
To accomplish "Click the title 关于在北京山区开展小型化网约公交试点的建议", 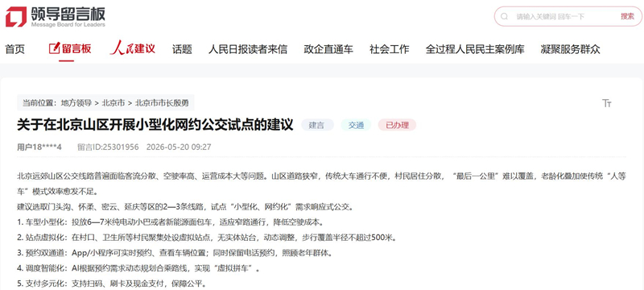I will tap(155, 125).
